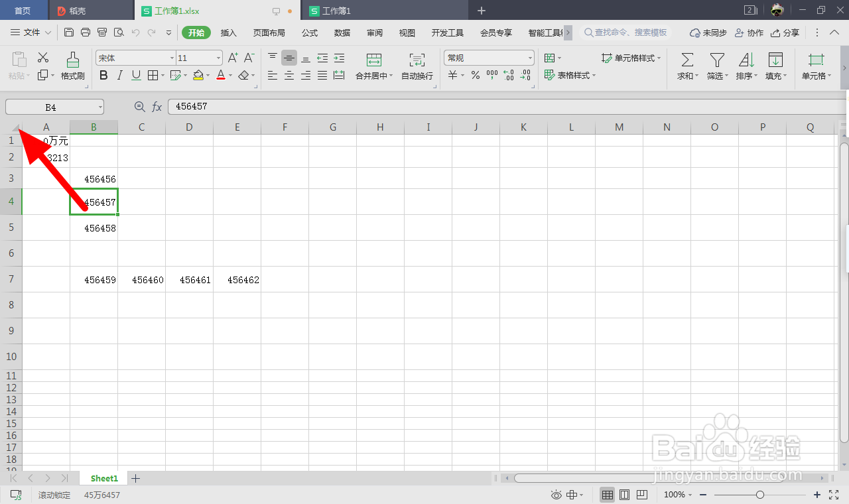
Task: Toggle Underline formatting
Action: [136, 76]
